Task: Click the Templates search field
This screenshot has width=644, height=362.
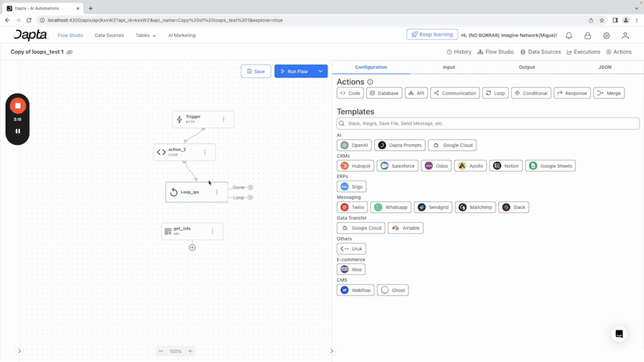Action: pos(488,123)
